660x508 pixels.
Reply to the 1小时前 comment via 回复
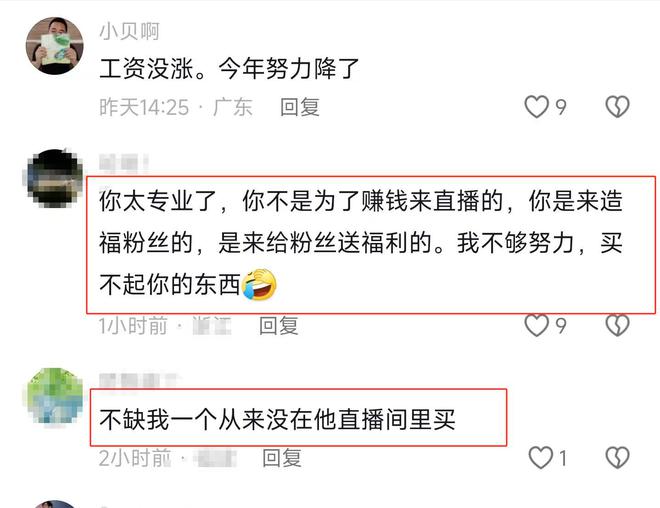[279, 326]
